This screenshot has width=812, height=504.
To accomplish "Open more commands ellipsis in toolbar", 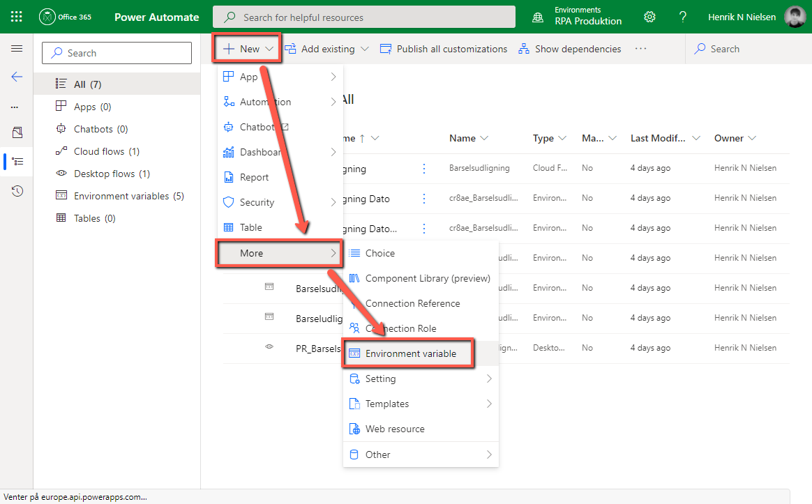I will tap(640, 49).
